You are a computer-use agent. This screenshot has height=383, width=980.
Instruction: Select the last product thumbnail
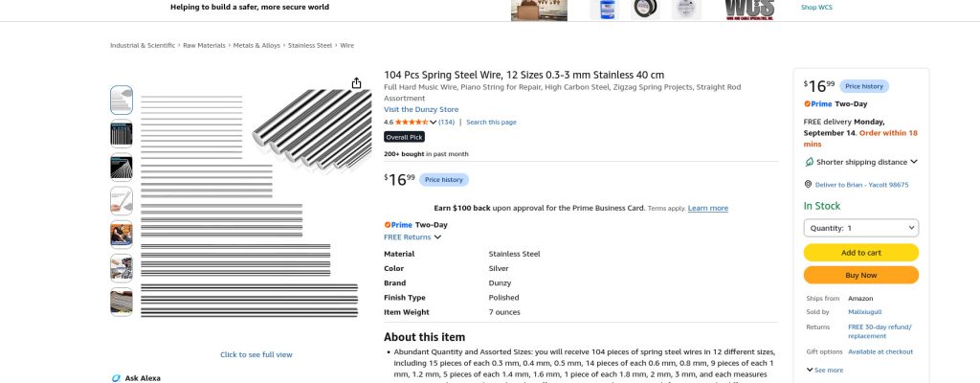tap(122, 302)
